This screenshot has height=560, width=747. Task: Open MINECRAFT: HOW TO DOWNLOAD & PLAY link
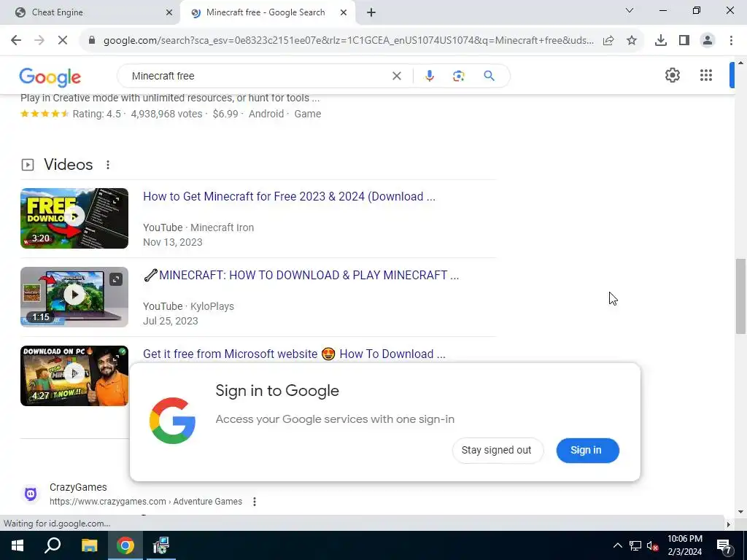tap(301, 275)
